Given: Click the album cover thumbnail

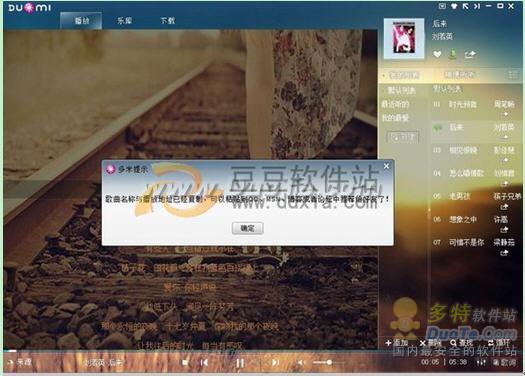Looking at the screenshot, I should click(x=404, y=38).
